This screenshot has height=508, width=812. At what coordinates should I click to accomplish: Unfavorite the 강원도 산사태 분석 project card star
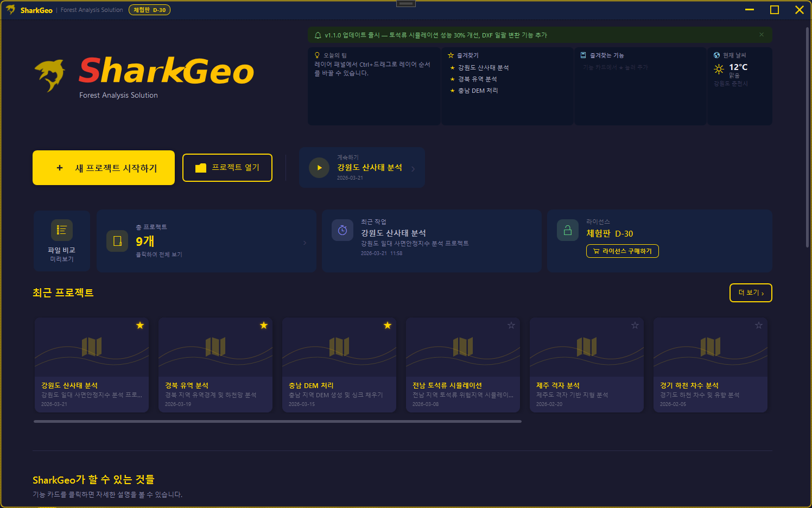point(140,325)
